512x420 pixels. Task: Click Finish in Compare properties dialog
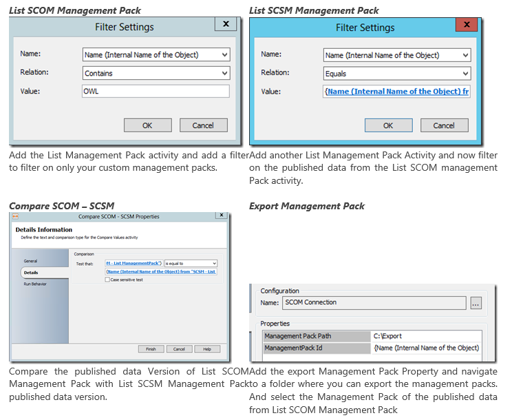(151, 349)
